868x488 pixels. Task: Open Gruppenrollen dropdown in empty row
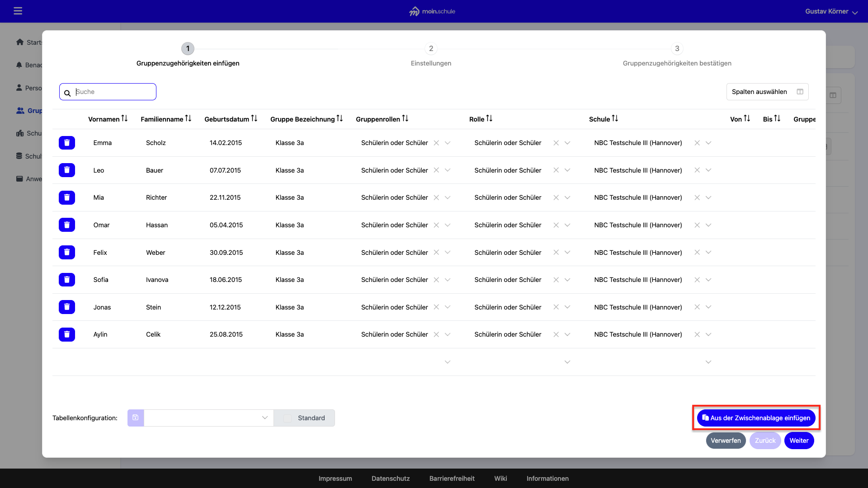[448, 362]
